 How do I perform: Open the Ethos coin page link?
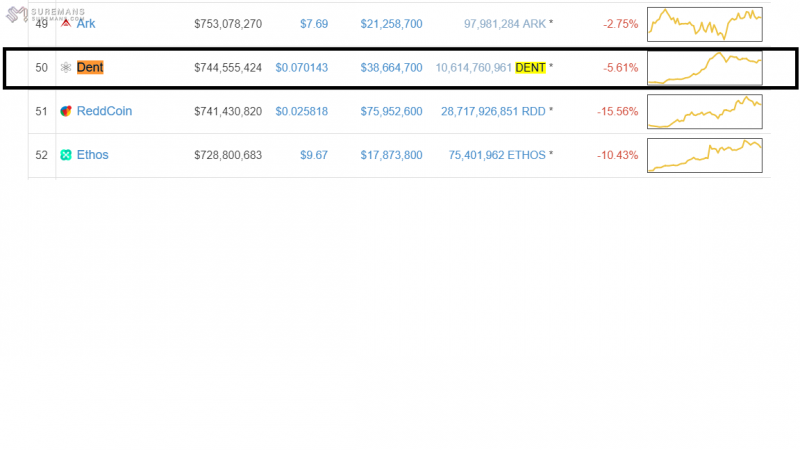click(x=92, y=155)
